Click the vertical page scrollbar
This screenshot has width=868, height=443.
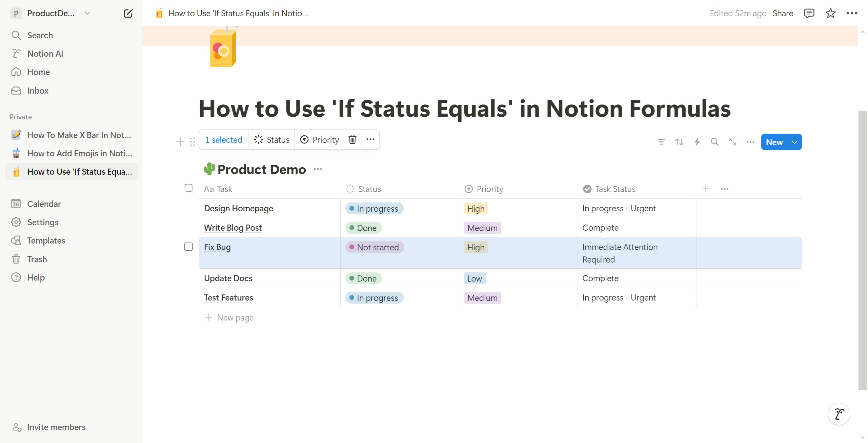coord(863,250)
